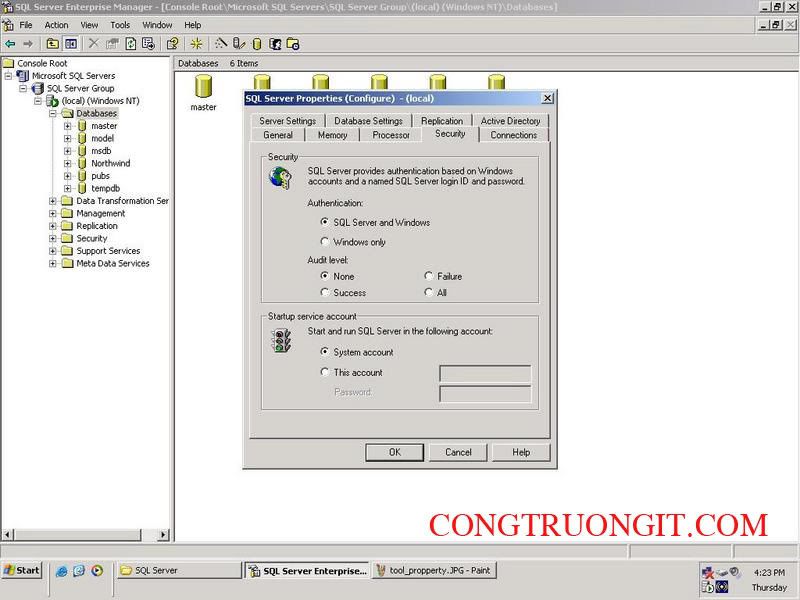The width and height of the screenshot is (800, 600).
Task: Click the New Database cylinder toolbar icon
Action: click(x=257, y=44)
